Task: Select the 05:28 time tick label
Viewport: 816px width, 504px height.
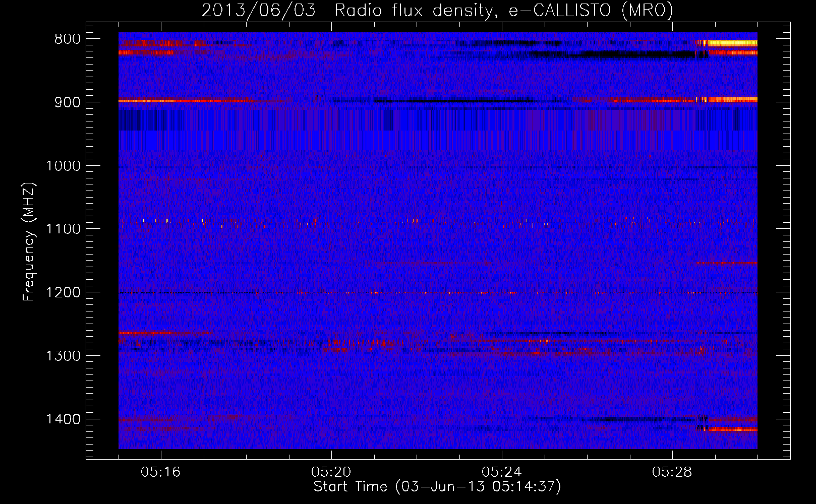Action: pos(672,472)
